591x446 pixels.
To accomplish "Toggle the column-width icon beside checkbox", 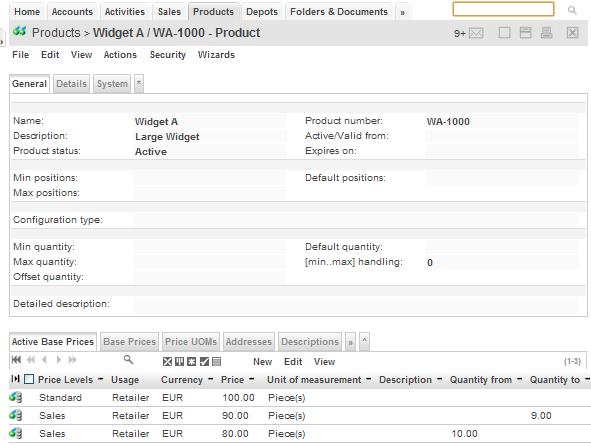I will pos(15,379).
